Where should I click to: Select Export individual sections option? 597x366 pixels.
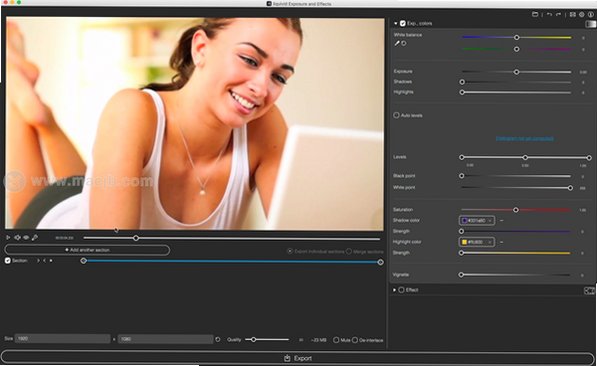pyautogui.click(x=290, y=251)
